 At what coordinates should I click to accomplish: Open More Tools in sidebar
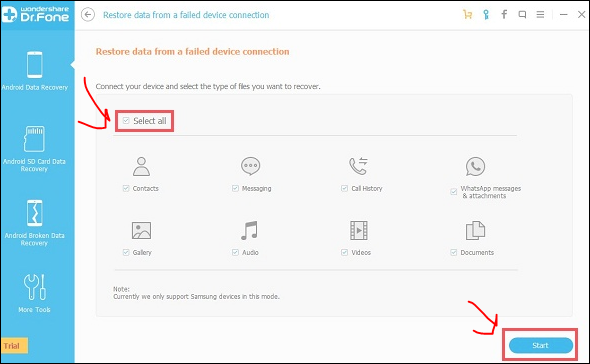click(35, 293)
